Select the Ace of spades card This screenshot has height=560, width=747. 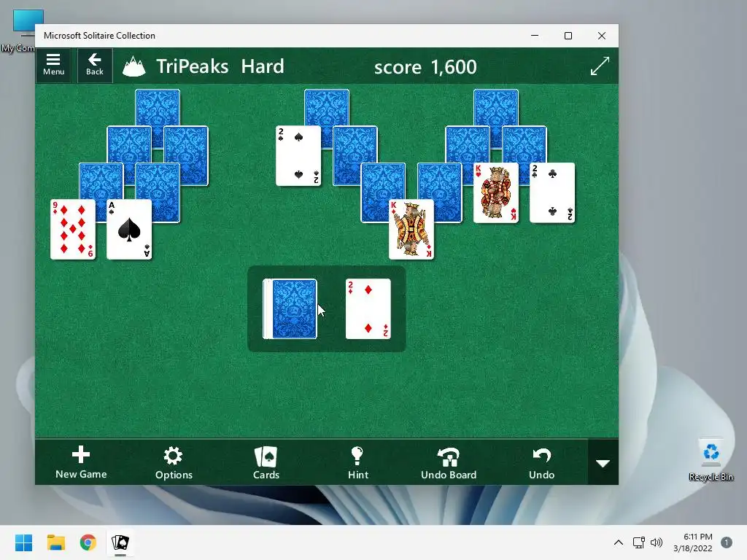(129, 230)
